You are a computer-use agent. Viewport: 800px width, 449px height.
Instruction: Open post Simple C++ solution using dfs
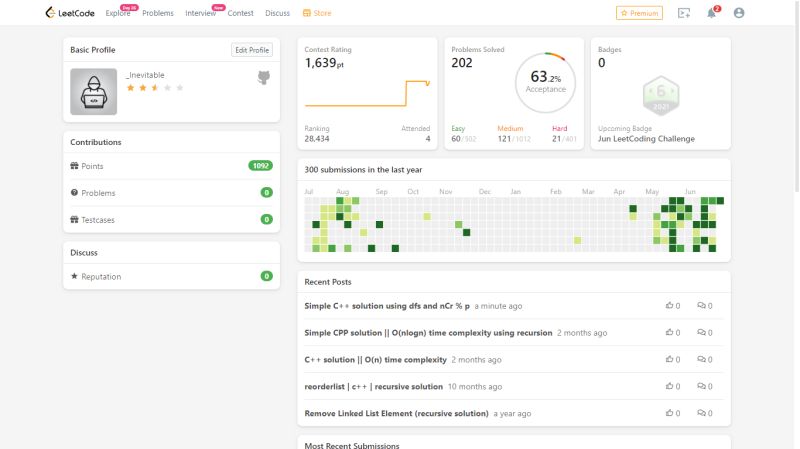(387, 306)
